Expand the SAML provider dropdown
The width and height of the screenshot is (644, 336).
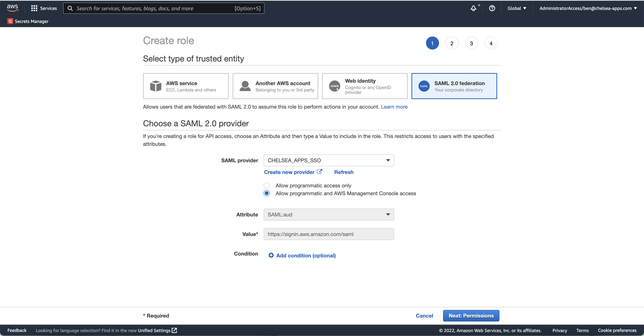coord(329,160)
